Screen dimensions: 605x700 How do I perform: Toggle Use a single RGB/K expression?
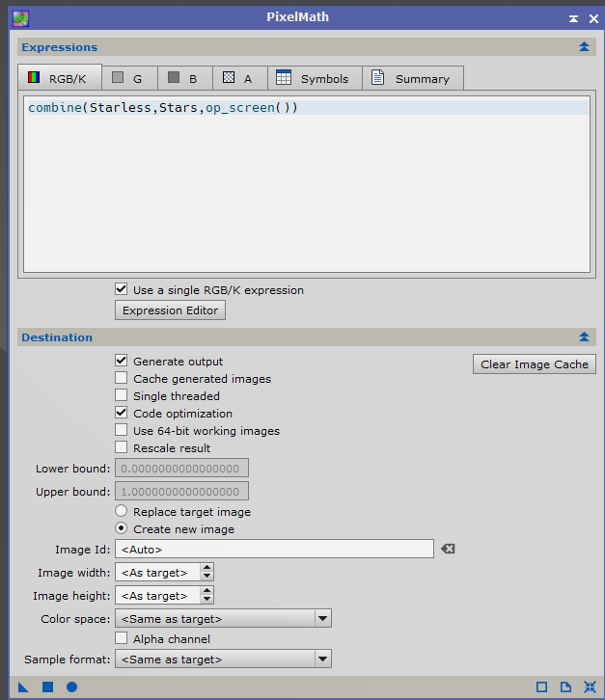[121, 289]
